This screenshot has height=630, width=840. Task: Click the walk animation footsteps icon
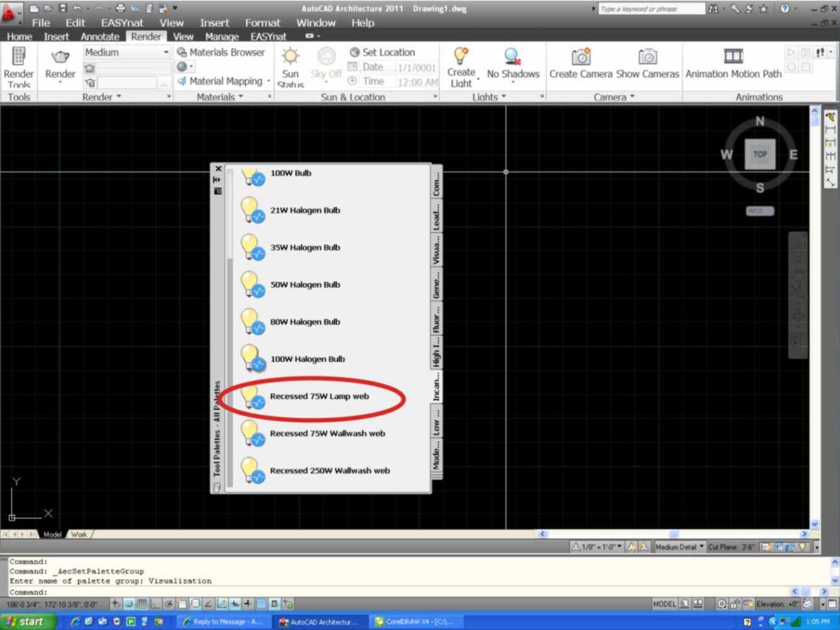tap(820, 52)
